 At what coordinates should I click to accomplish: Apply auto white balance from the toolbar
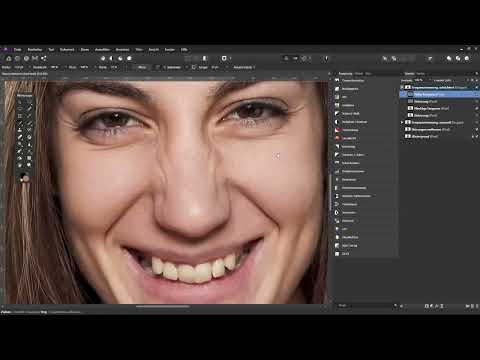pyautogui.click(x=129, y=58)
